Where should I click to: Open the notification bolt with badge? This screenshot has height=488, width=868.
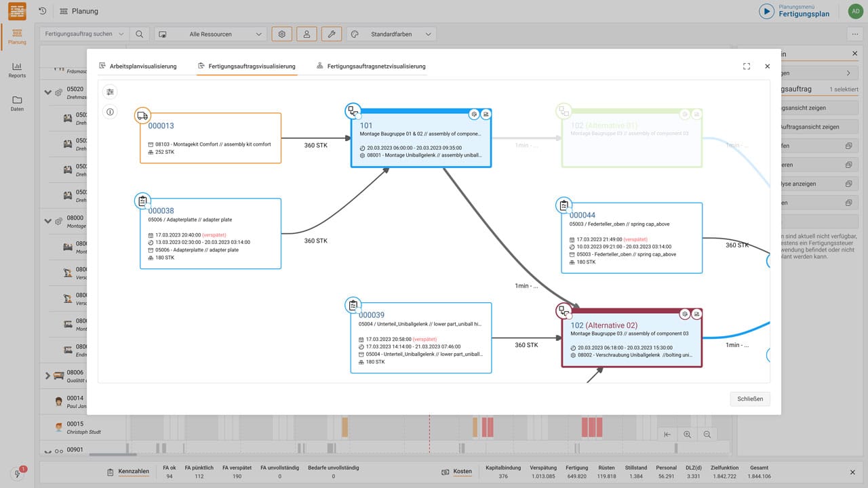coord(18,474)
